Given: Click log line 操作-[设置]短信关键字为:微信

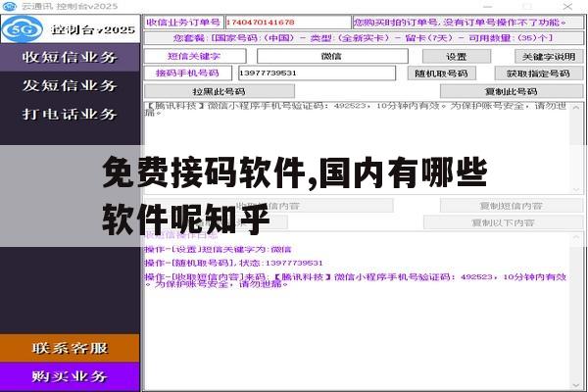Looking at the screenshot, I should pos(218,250).
